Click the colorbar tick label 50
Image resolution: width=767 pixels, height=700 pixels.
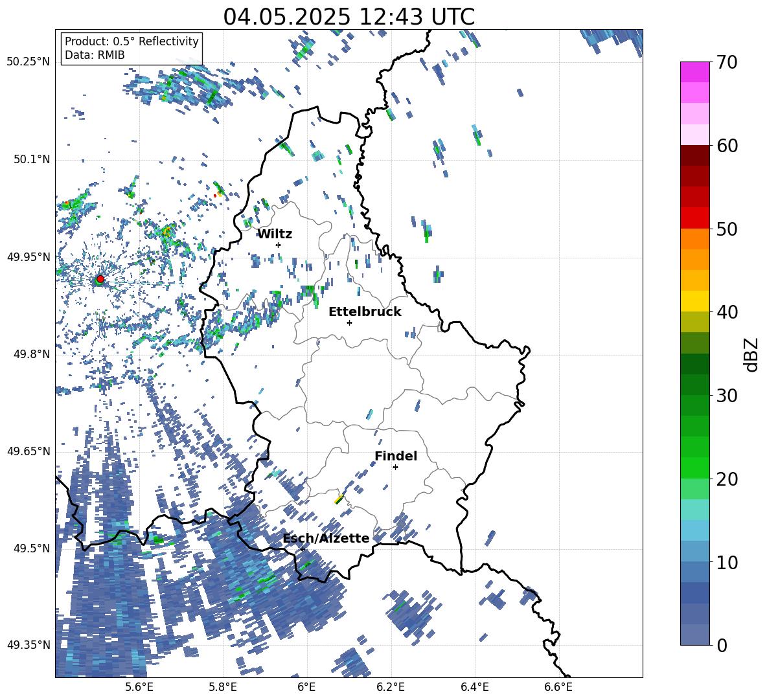pos(727,229)
